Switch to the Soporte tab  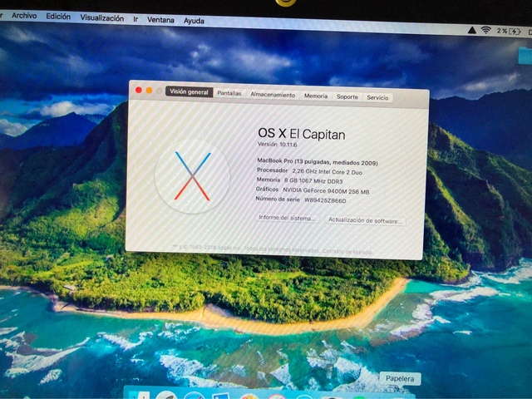coord(347,96)
